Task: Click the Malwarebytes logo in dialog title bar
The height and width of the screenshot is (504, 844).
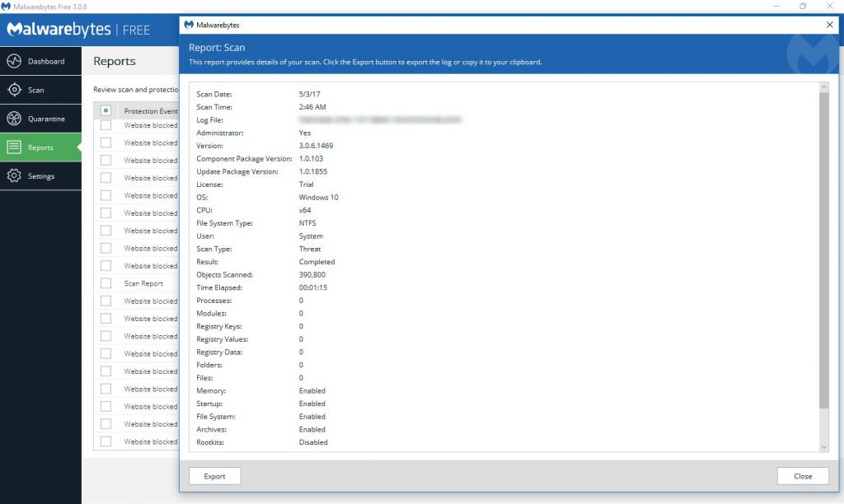Action: click(189, 26)
